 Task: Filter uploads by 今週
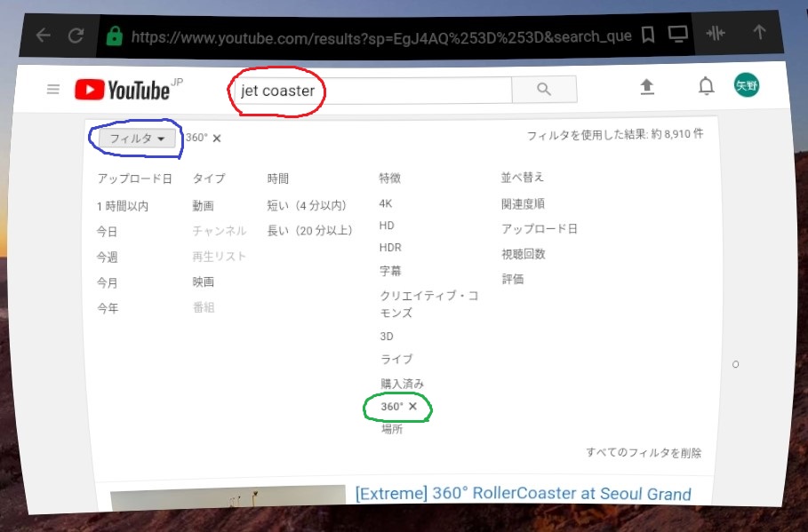point(108,257)
